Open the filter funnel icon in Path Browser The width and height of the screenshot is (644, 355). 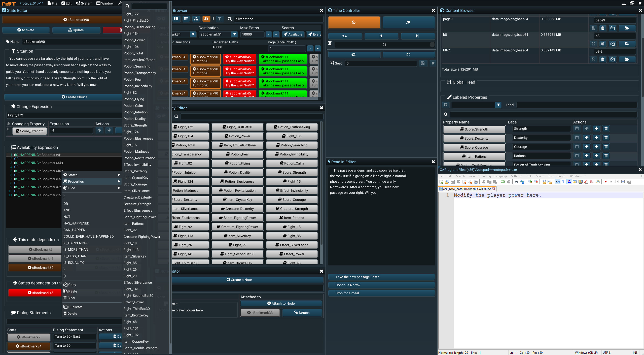[x=220, y=19]
